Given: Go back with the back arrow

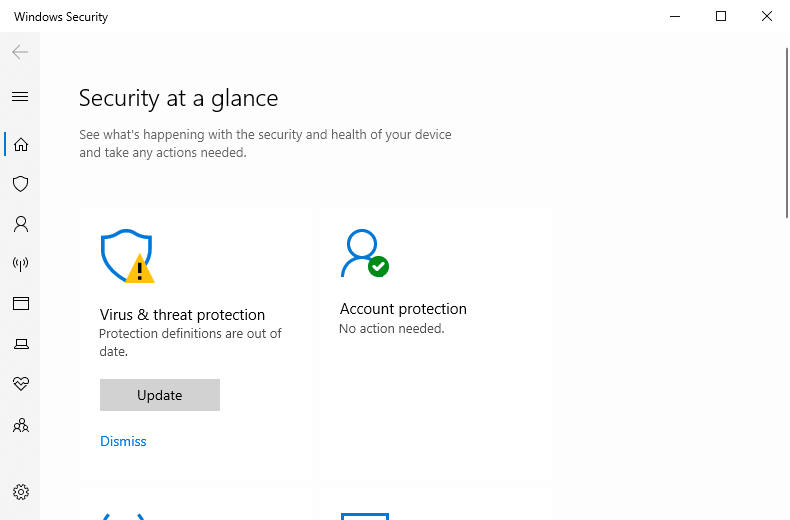Looking at the screenshot, I should tap(20, 52).
